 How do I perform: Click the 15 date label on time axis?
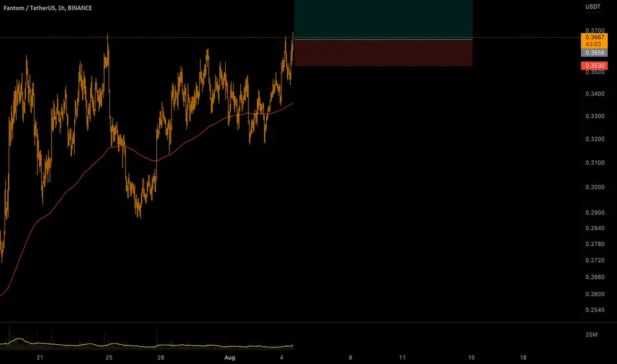471,357
